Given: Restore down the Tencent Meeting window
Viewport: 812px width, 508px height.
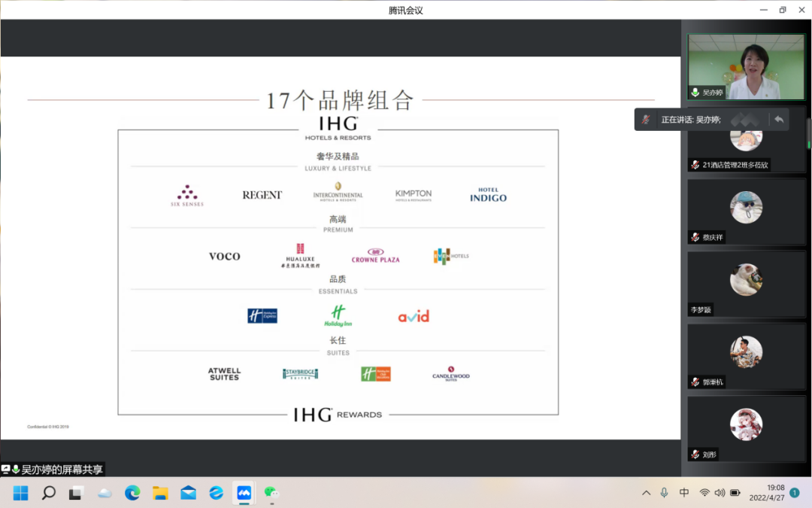Looking at the screenshot, I should pyautogui.click(x=783, y=10).
